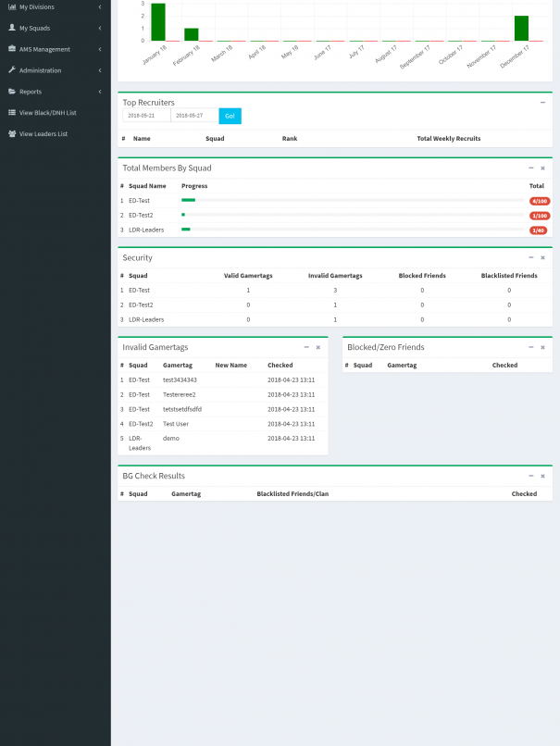Image resolution: width=560 pixels, height=746 pixels.
Task: Expand the Administration submenu arrow
Action: (x=100, y=70)
